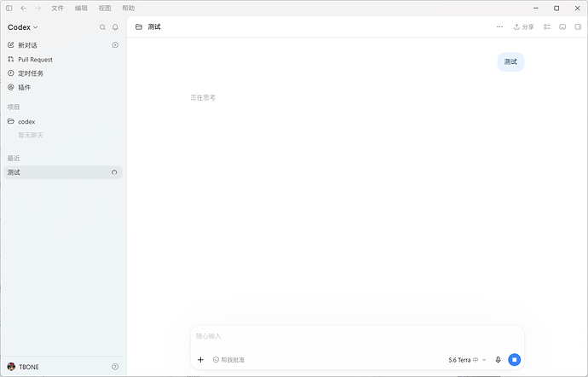The image size is (588, 377).
Task: Minimize the Codex window
Action: (536, 8)
